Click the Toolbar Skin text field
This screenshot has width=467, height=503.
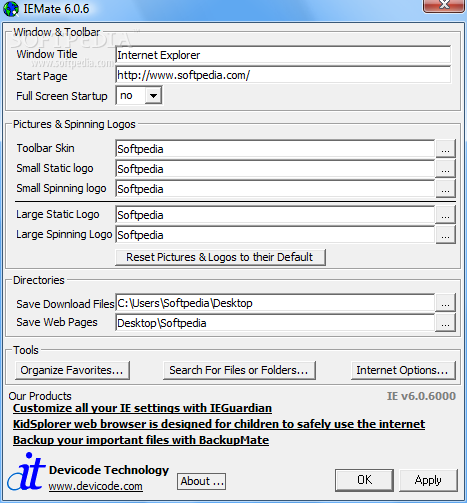(275, 149)
